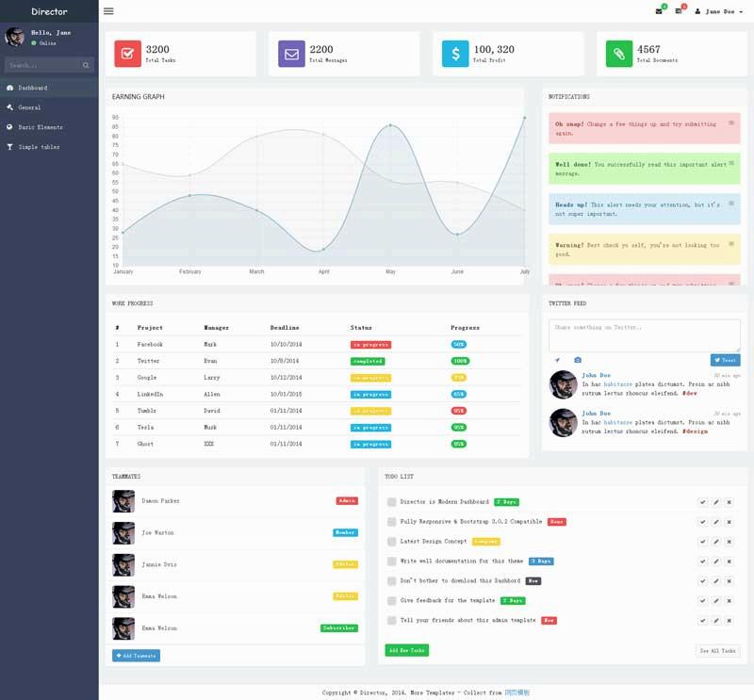Tick the Write well documentation task checkbox
The height and width of the screenshot is (700, 754).
(x=392, y=562)
